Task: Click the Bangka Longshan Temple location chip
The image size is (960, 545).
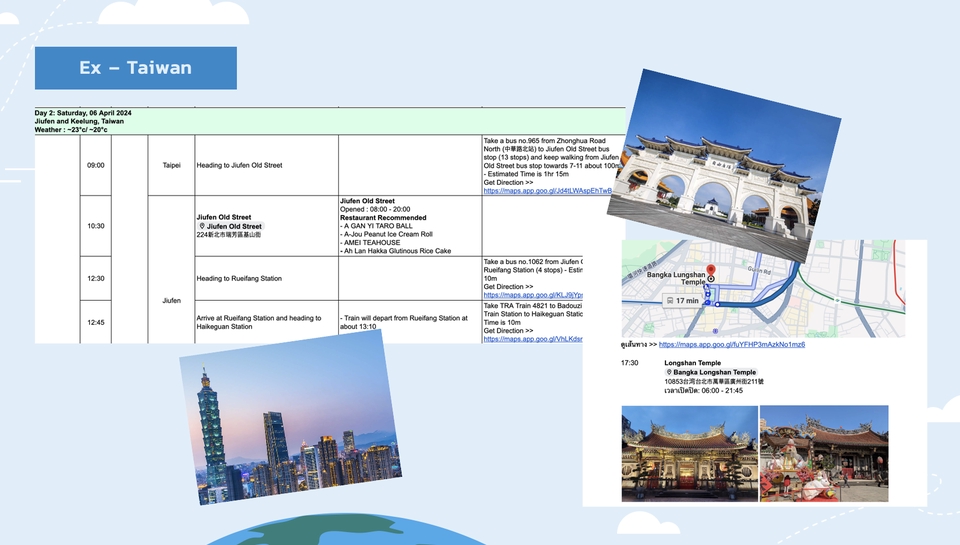Action: click(711, 372)
